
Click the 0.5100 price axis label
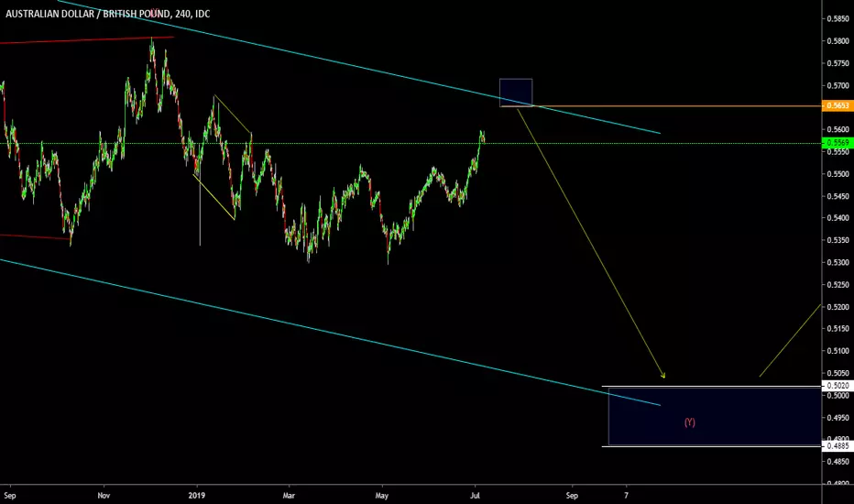point(838,351)
